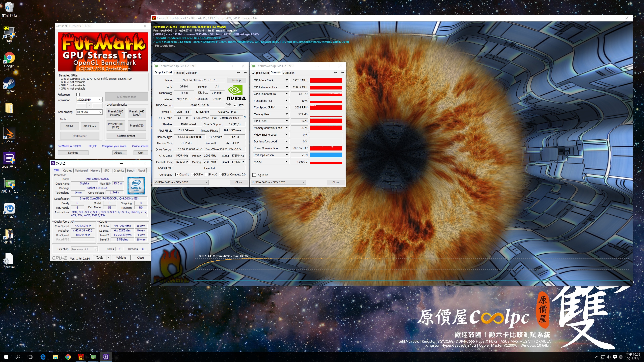644x362 pixels.
Task: Open the Recycle Bin desktop icon
Action: pos(9,10)
